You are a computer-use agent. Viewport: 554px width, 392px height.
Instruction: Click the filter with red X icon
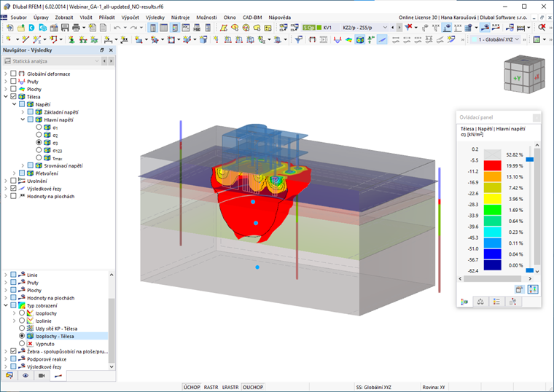408,28
